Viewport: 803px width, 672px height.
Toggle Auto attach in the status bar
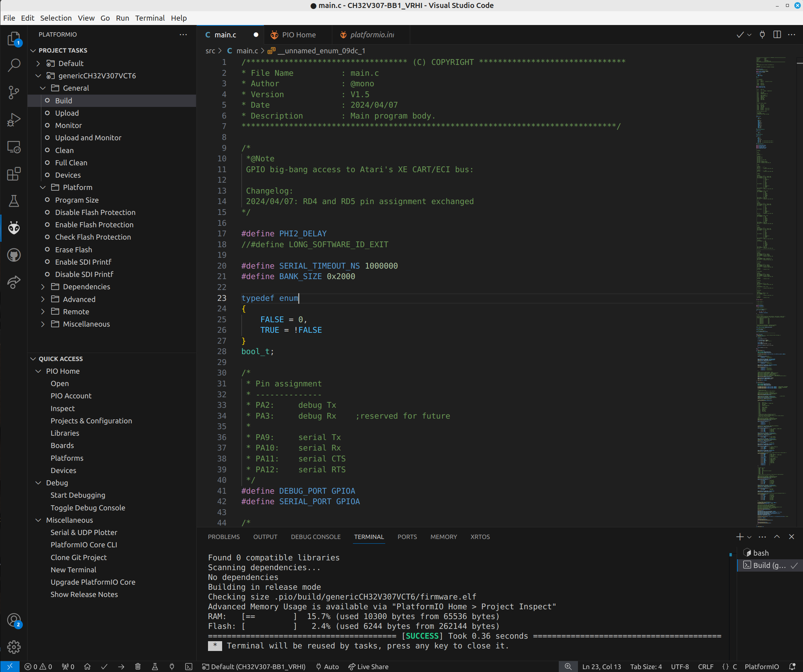click(x=327, y=666)
